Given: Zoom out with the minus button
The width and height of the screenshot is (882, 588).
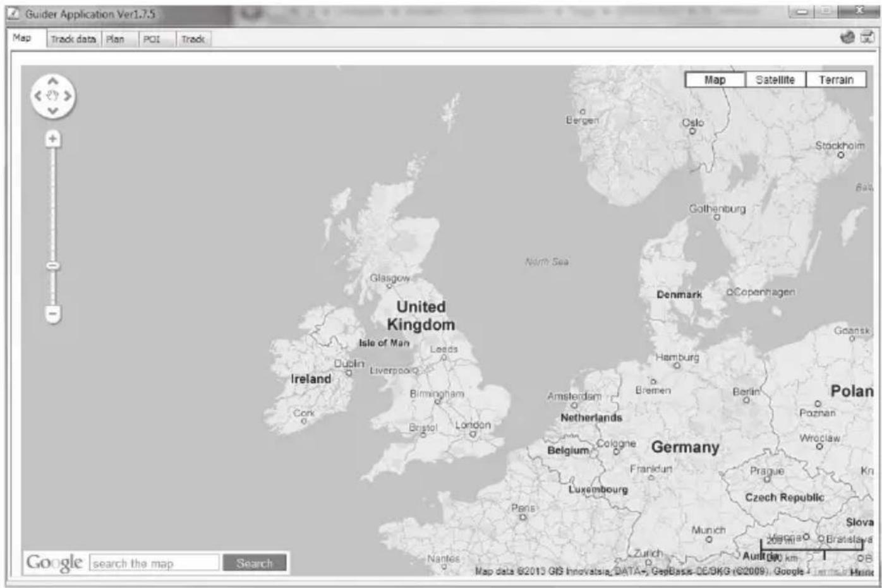Looking at the screenshot, I should point(53,313).
